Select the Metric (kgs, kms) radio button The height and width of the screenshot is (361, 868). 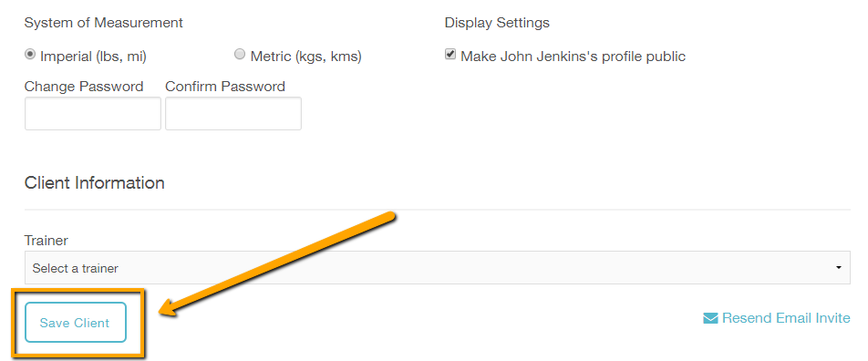click(240, 55)
